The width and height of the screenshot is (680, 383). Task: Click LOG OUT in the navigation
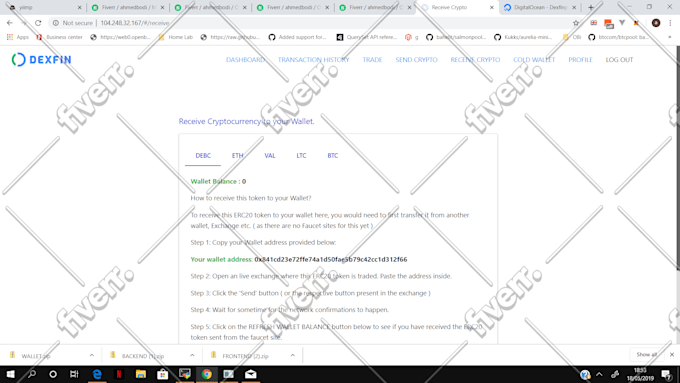[x=619, y=60]
